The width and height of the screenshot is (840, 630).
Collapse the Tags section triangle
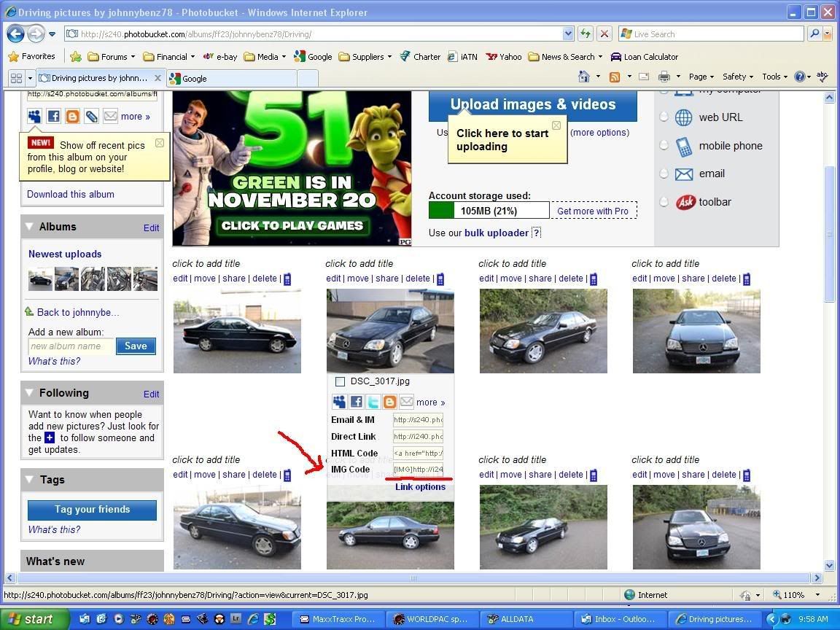click(x=29, y=480)
